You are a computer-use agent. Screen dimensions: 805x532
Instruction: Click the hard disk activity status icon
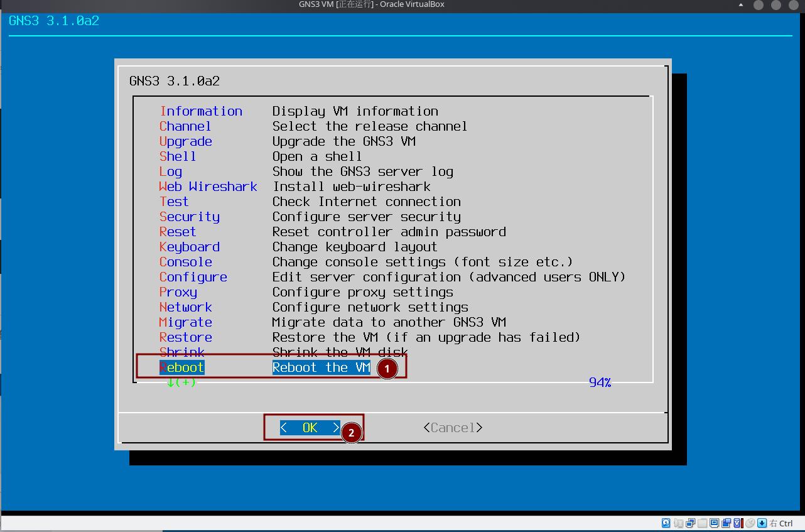pyautogui.click(x=666, y=523)
